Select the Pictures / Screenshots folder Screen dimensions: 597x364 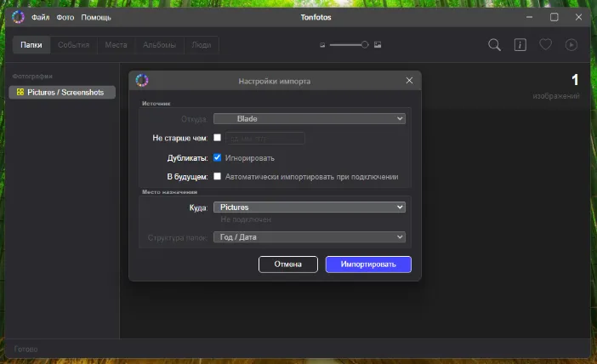pyautogui.click(x=62, y=92)
